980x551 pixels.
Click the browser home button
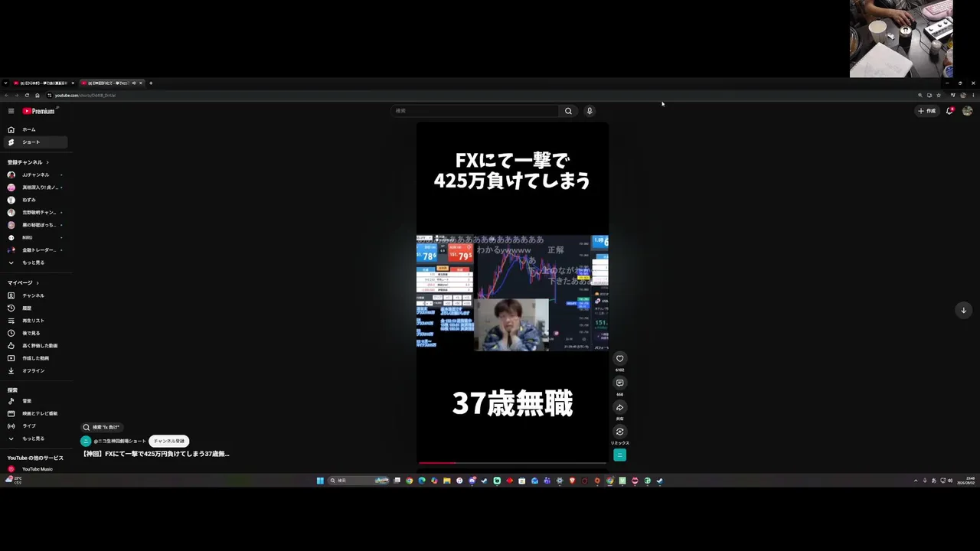[x=37, y=96]
